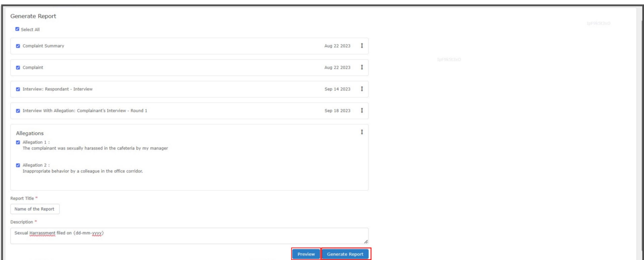This screenshot has height=260, width=644.
Task: Click Sep 18 2023 date text
Action: point(337,111)
